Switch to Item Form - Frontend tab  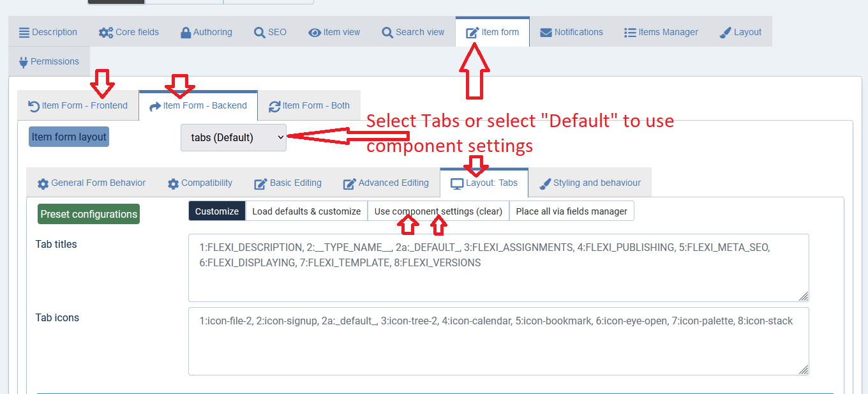78,106
